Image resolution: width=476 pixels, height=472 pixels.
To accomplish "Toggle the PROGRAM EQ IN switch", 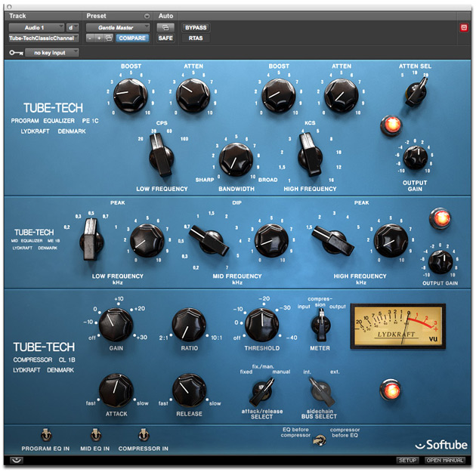I will 46,435.
